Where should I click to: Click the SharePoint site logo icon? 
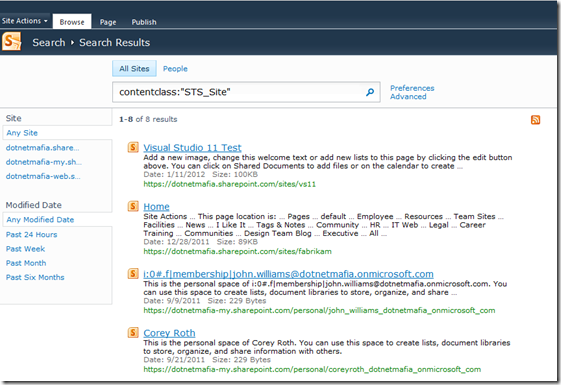11,42
